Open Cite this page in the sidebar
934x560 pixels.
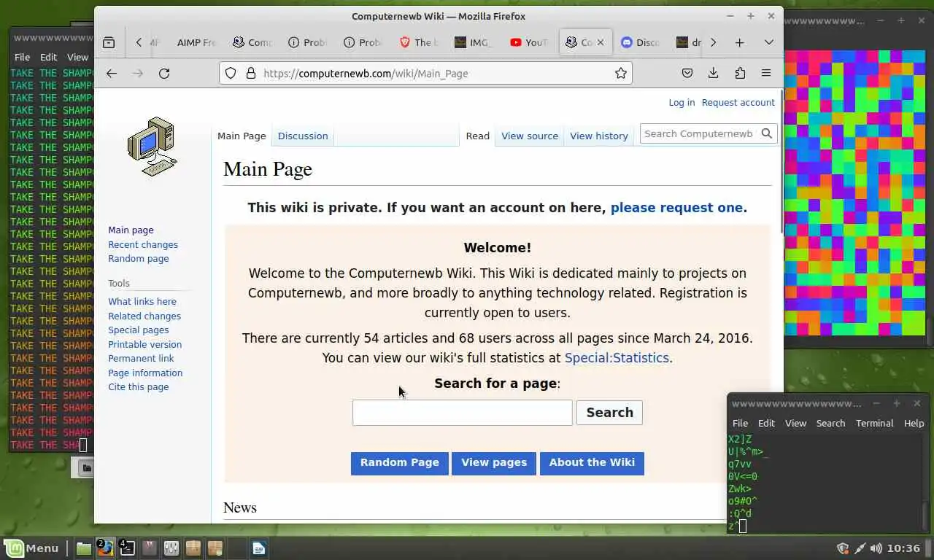[x=139, y=387]
